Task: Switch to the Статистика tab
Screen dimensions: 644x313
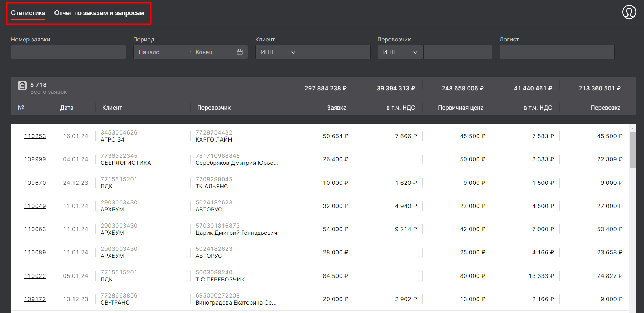Action: coord(28,13)
